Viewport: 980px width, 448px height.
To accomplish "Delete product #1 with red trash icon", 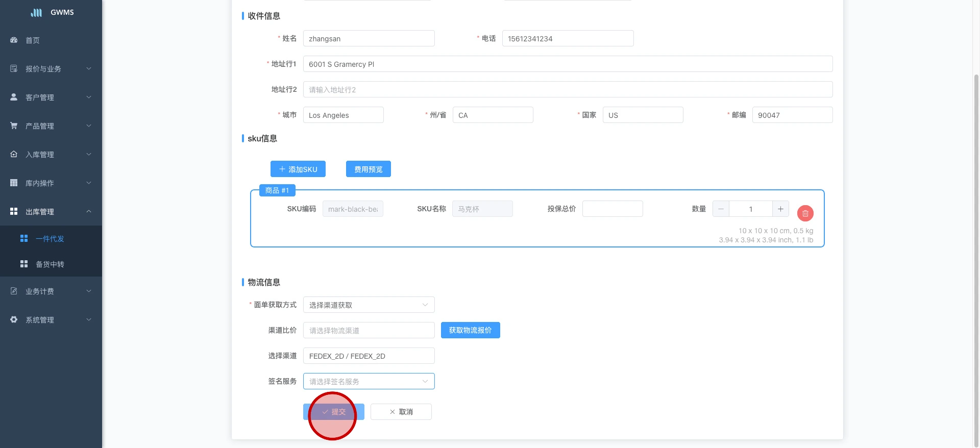I will 805,213.
